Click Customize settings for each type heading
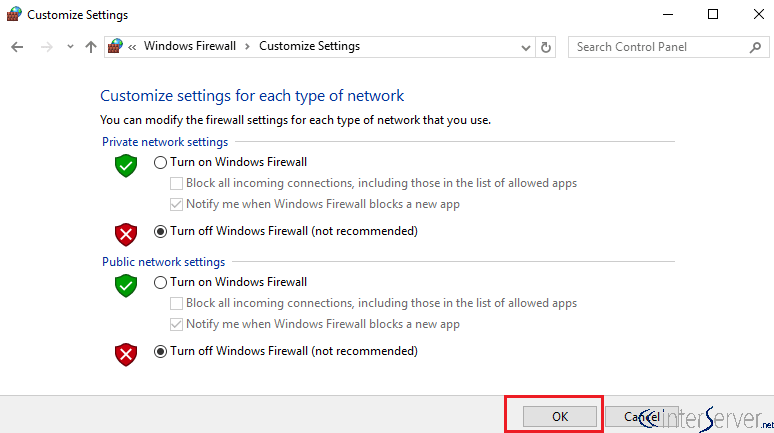Image resolution: width=774 pixels, height=433 pixels. point(252,96)
